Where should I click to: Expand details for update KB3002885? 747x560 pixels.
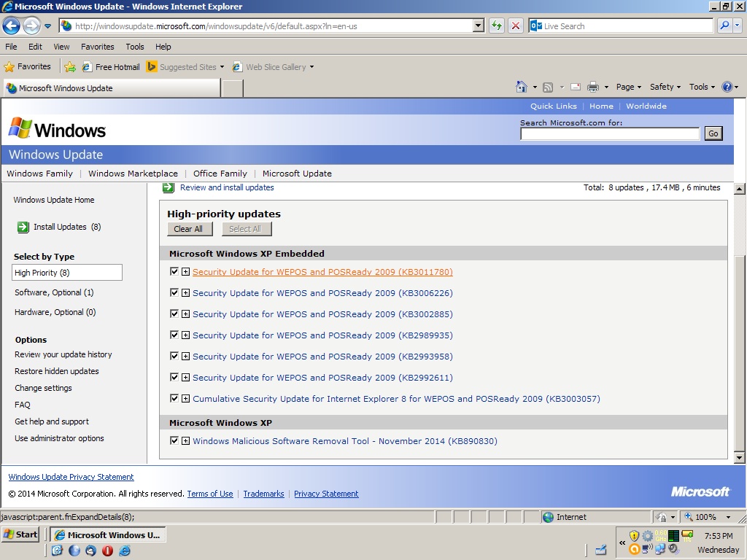point(186,314)
